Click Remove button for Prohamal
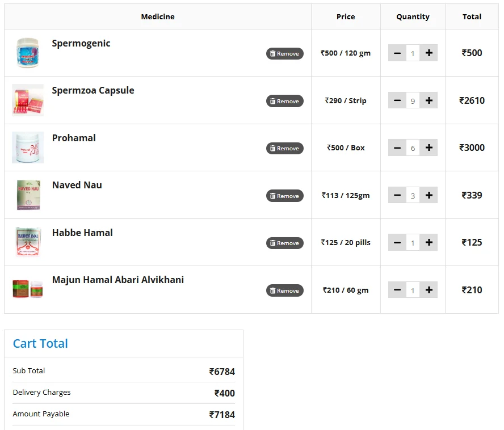504x430 pixels. click(x=284, y=148)
